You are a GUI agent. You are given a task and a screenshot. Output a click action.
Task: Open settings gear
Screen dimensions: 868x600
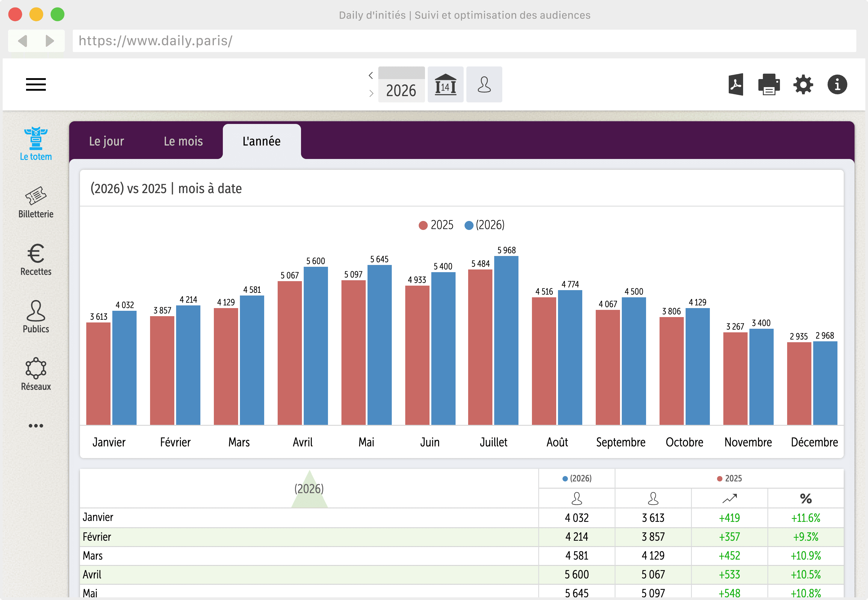pyautogui.click(x=803, y=85)
